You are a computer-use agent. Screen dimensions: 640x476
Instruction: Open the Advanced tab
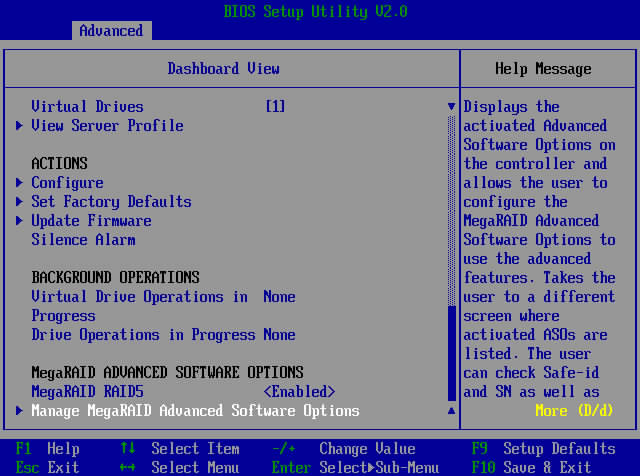click(111, 31)
